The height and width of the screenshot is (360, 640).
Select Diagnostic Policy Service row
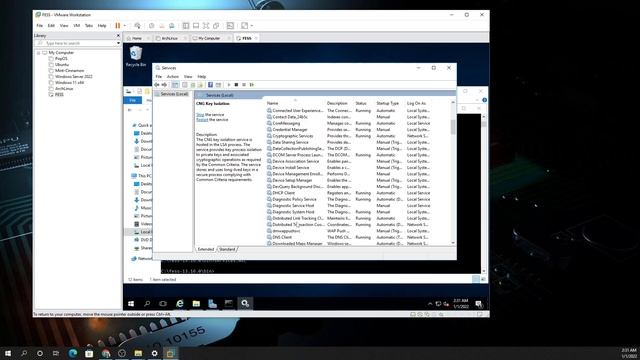pyautogui.click(x=348, y=199)
